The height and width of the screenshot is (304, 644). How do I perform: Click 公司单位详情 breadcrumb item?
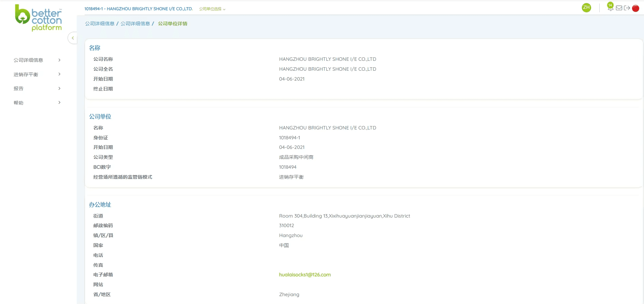coord(172,24)
